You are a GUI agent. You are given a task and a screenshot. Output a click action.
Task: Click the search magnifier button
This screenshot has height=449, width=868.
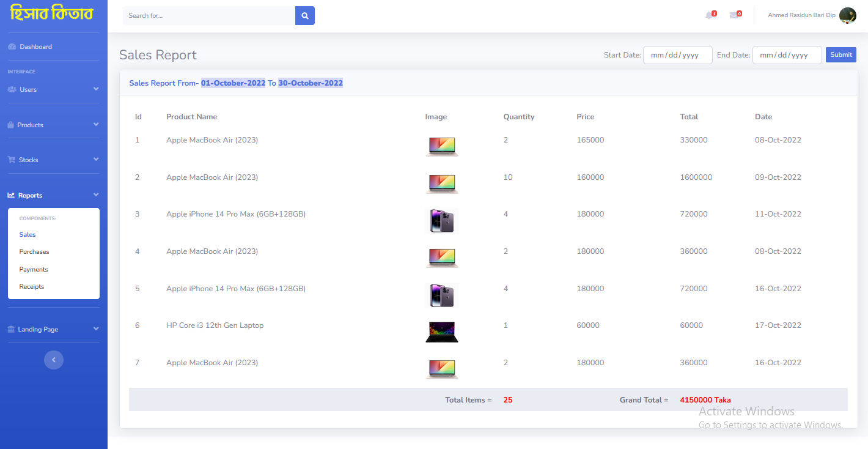tap(304, 15)
